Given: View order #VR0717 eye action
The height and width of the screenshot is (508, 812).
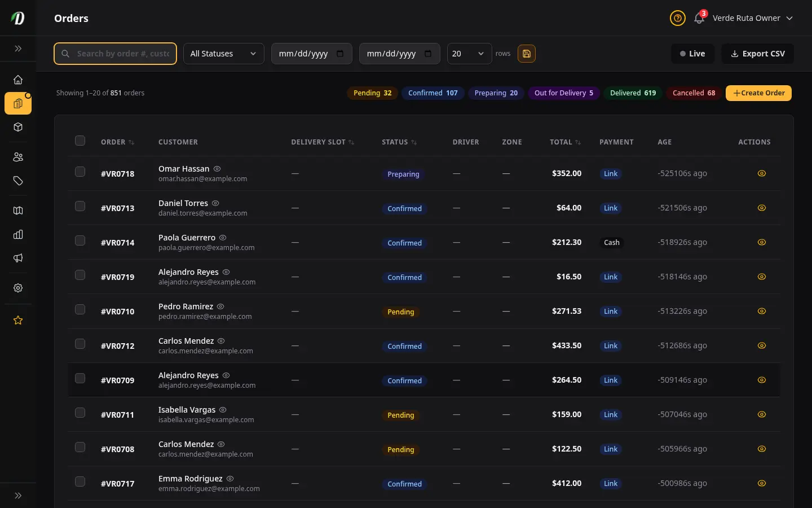Looking at the screenshot, I should (x=762, y=483).
